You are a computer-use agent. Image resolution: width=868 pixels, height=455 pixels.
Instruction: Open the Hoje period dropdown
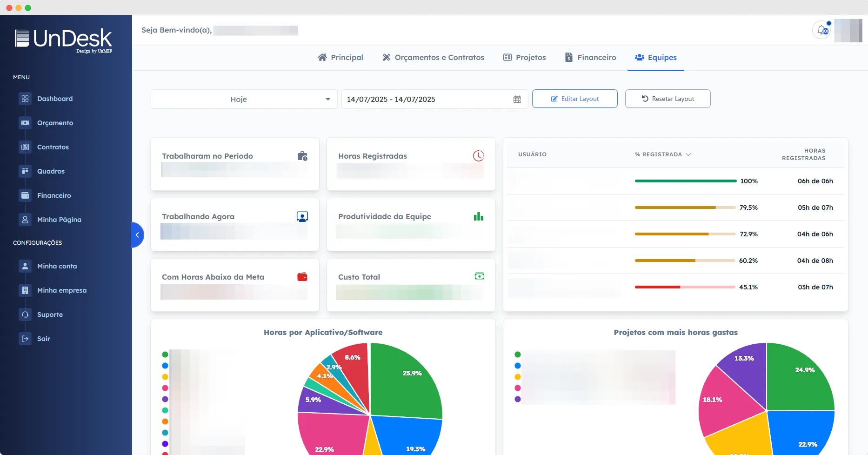pos(244,99)
